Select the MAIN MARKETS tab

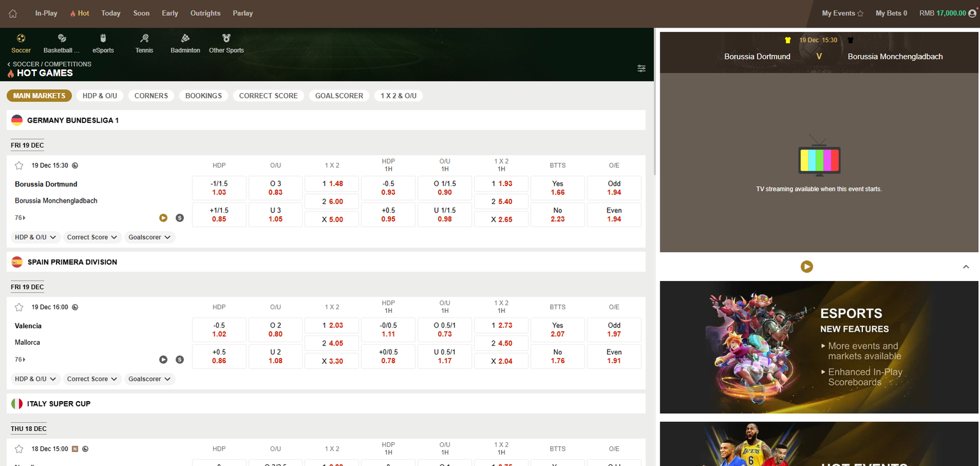point(39,96)
